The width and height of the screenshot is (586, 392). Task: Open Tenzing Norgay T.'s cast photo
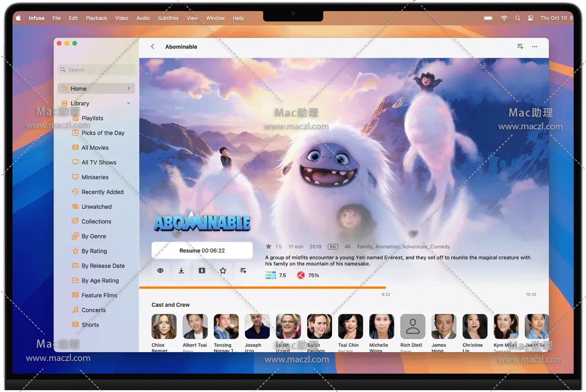pos(226,326)
